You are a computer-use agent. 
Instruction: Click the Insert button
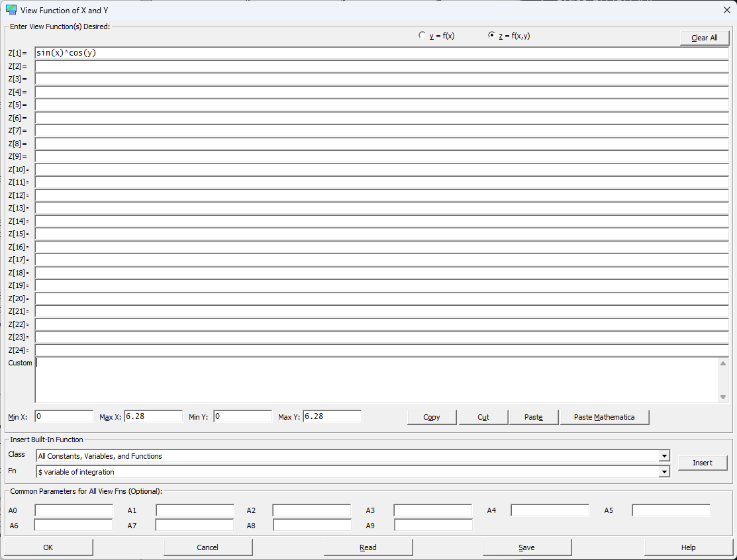[x=702, y=463]
